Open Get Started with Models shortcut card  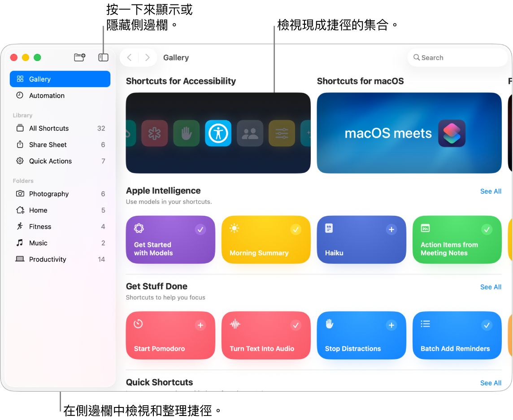point(170,240)
